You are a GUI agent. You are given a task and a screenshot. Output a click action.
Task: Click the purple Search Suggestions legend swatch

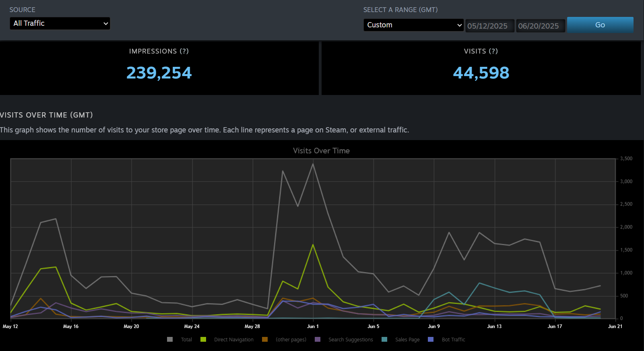click(x=318, y=339)
